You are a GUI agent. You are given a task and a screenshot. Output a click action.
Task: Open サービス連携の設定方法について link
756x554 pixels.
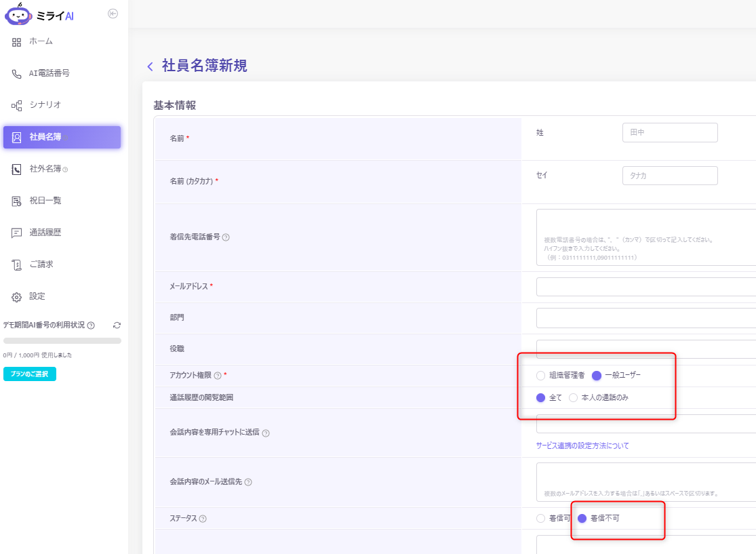582,446
